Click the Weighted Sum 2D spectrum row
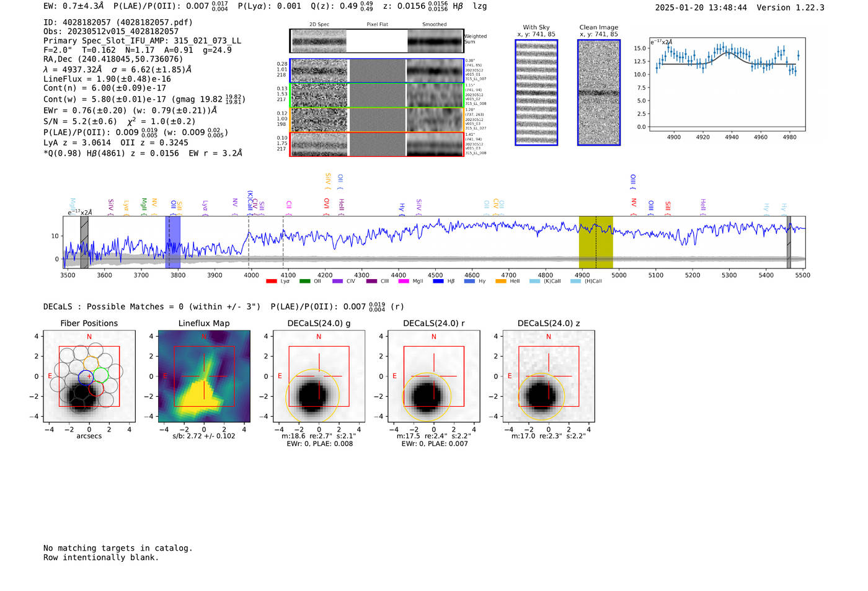Image resolution: width=868 pixels, height=591 pixels. coord(377,41)
